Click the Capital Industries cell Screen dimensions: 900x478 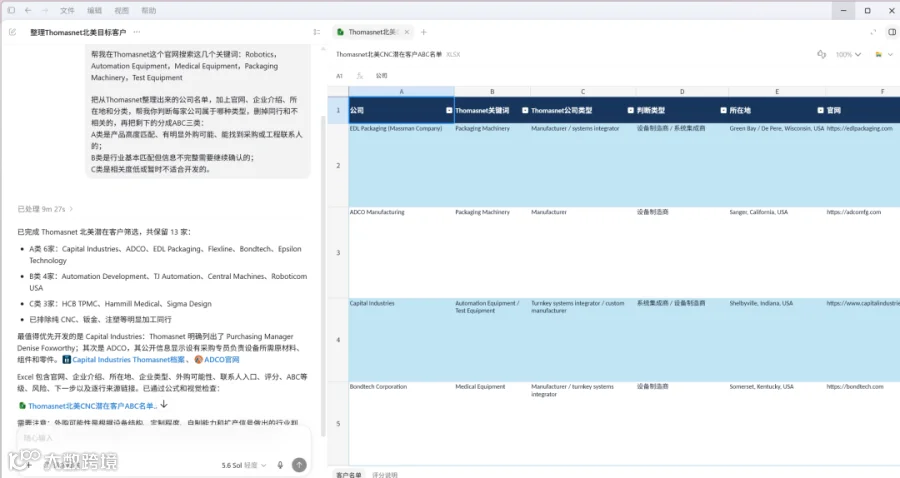pyautogui.click(x=401, y=340)
